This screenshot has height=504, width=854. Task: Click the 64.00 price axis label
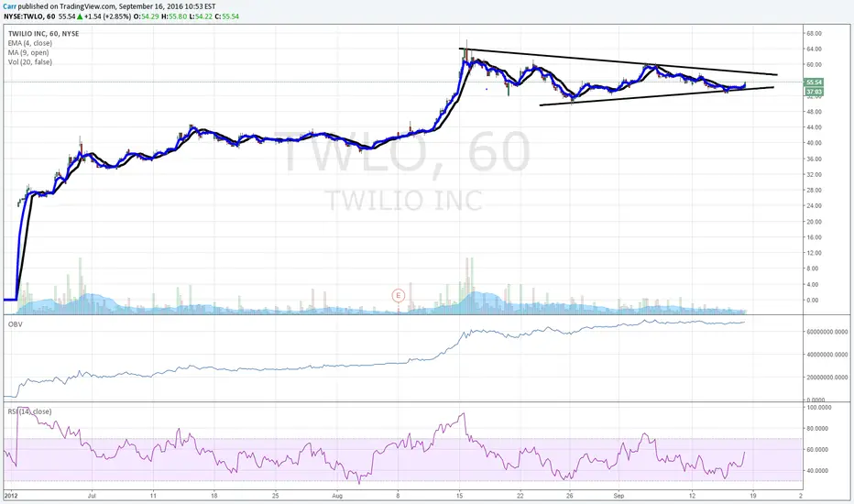814,49
